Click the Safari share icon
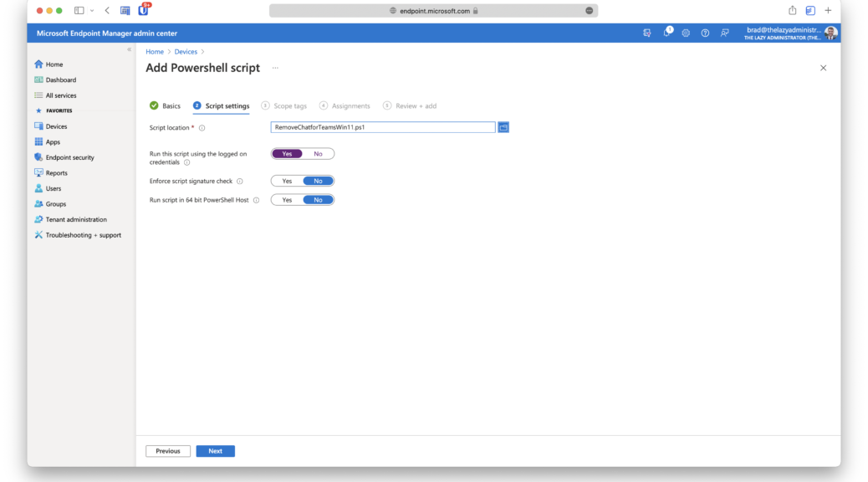Viewport: 868px width, 482px height. coord(792,10)
